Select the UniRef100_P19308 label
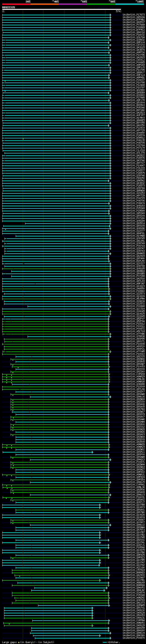Image resolution: width=146 pixels, height=644 pixels. 134,344
